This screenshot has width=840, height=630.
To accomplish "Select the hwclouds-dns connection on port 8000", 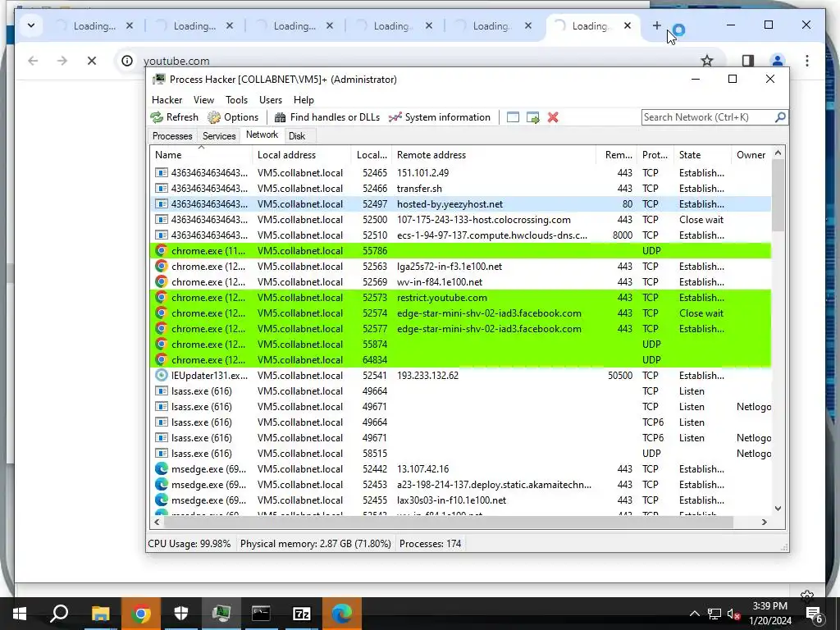I will [x=461, y=235].
